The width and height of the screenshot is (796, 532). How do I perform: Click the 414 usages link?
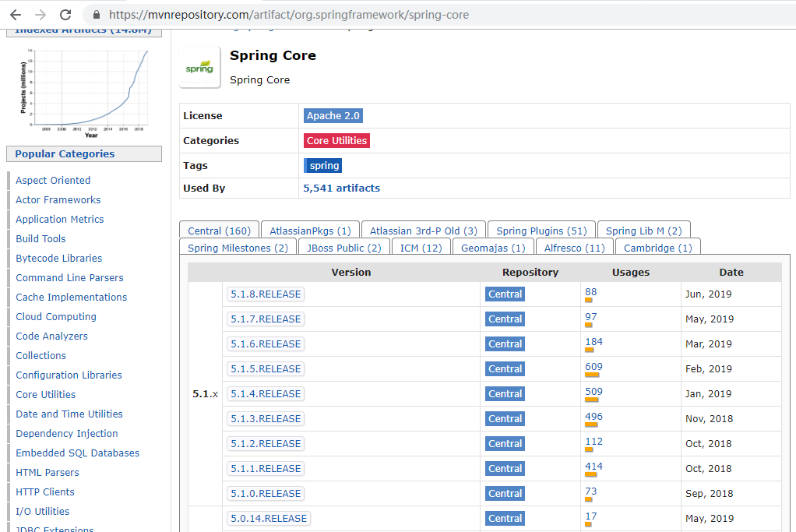[593, 466]
